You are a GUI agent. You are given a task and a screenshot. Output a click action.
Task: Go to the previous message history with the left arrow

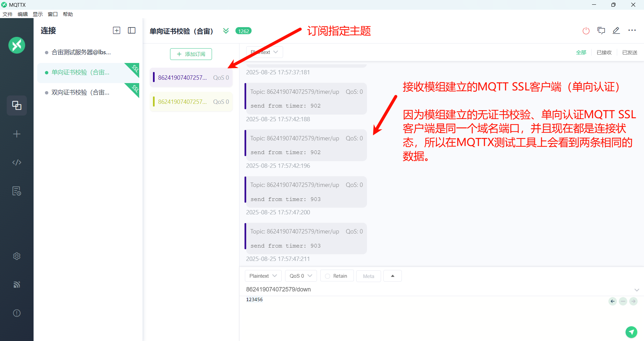click(x=612, y=301)
